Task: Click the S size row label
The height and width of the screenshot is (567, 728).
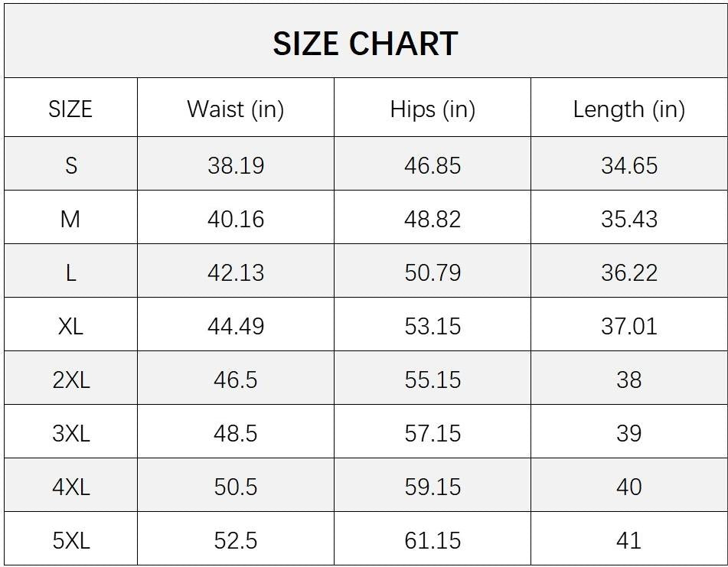Action: (x=70, y=165)
